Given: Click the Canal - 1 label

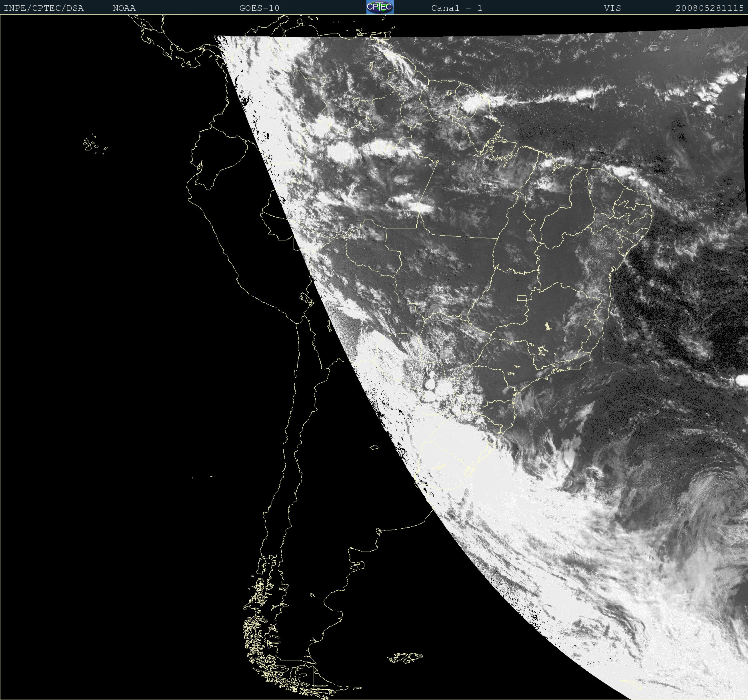Looking at the screenshot, I should point(457,8).
